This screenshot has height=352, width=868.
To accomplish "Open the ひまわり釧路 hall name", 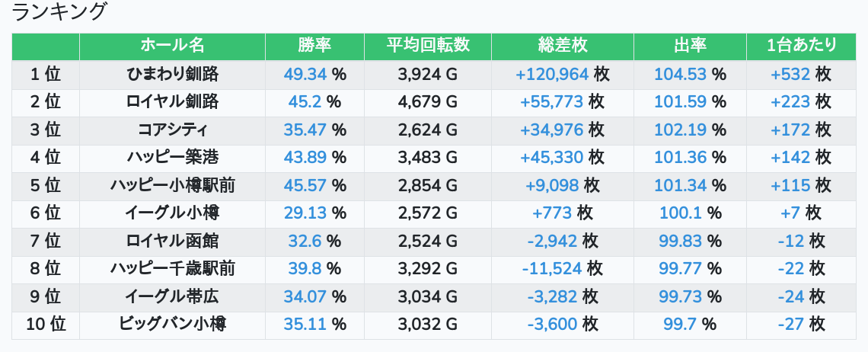I will pos(172,75).
